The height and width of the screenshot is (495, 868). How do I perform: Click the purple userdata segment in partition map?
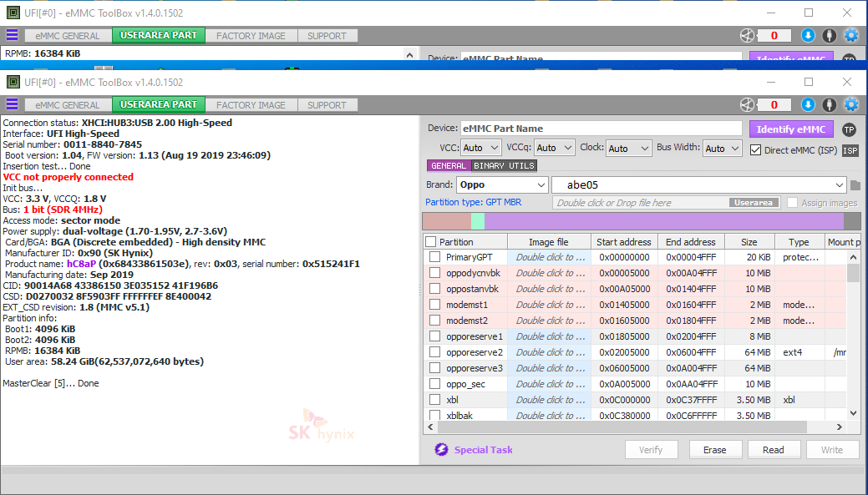tap(663, 221)
